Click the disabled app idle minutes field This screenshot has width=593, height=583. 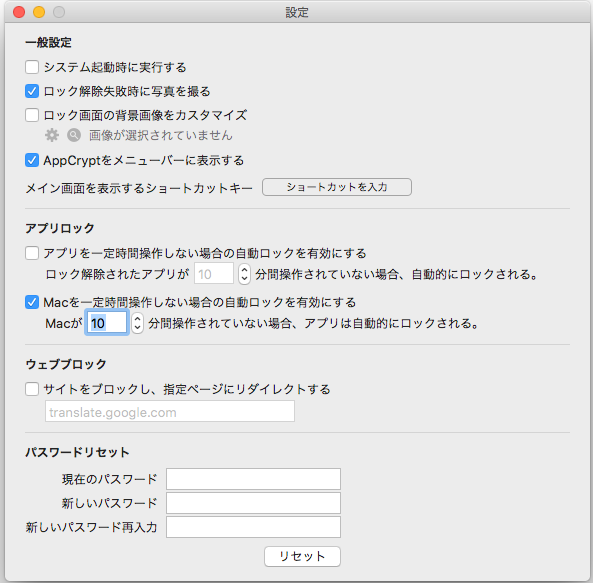[214, 274]
